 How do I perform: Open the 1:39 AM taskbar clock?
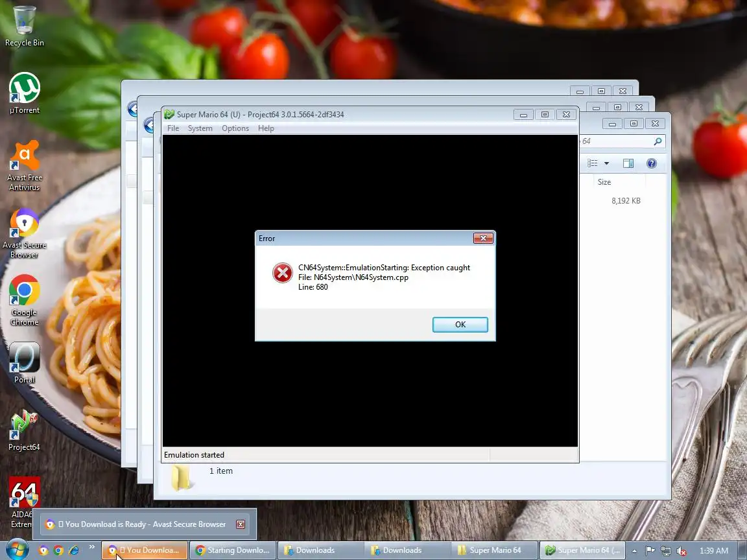click(714, 550)
